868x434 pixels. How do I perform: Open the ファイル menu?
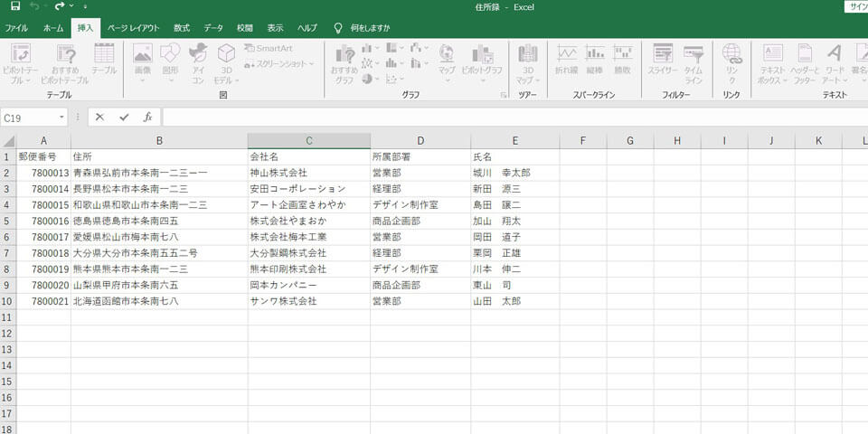(x=17, y=28)
